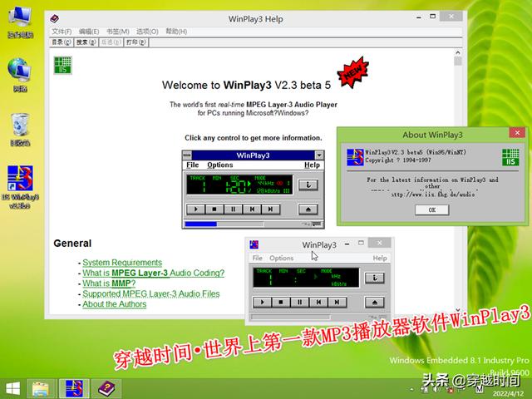Open About the Authors link
The width and height of the screenshot is (532, 399).
(x=115, y=304)
